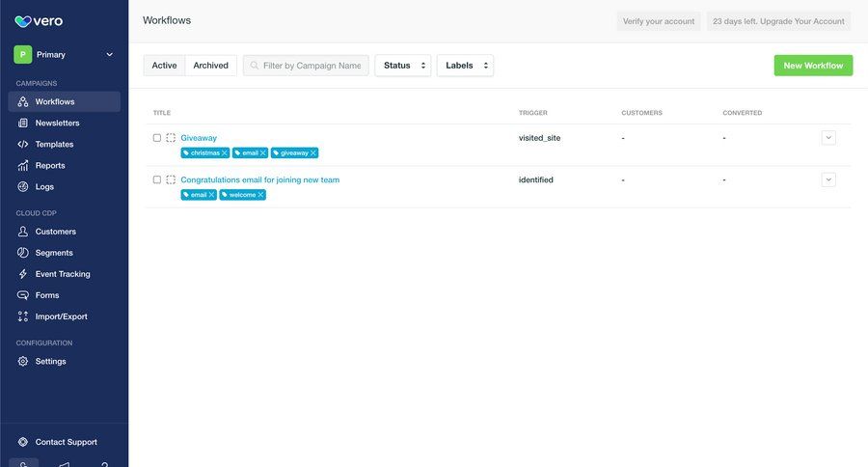Image resolution: width=868 pixels, height=467 pixels.
Task: Focus the Filter by Campaign Name field
Action: point(306,66)
